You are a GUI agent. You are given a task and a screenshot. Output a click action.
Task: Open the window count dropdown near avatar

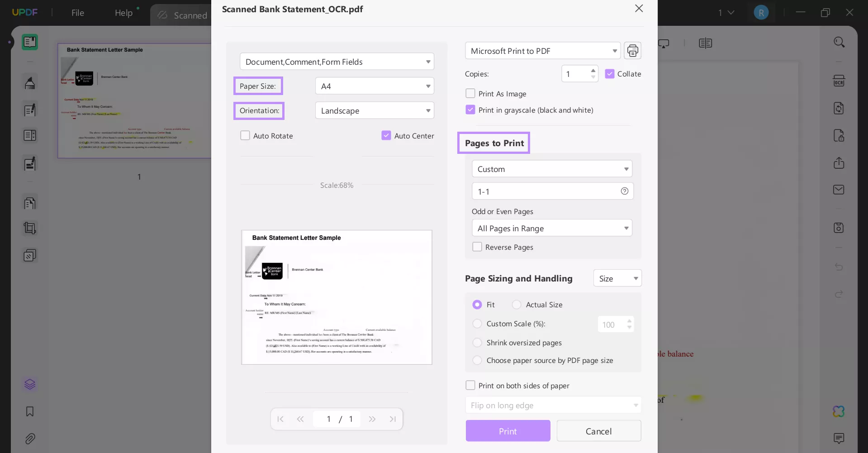(726, 13)
